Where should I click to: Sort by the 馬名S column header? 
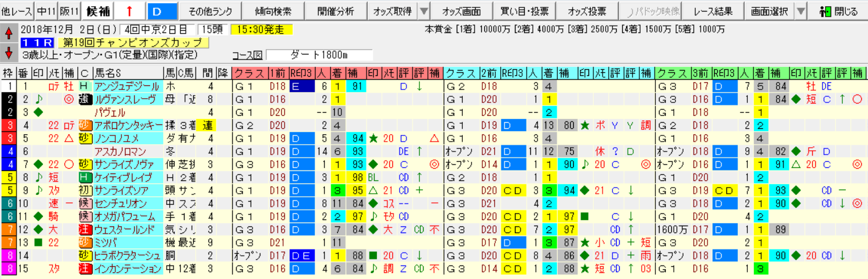point(127,72)
